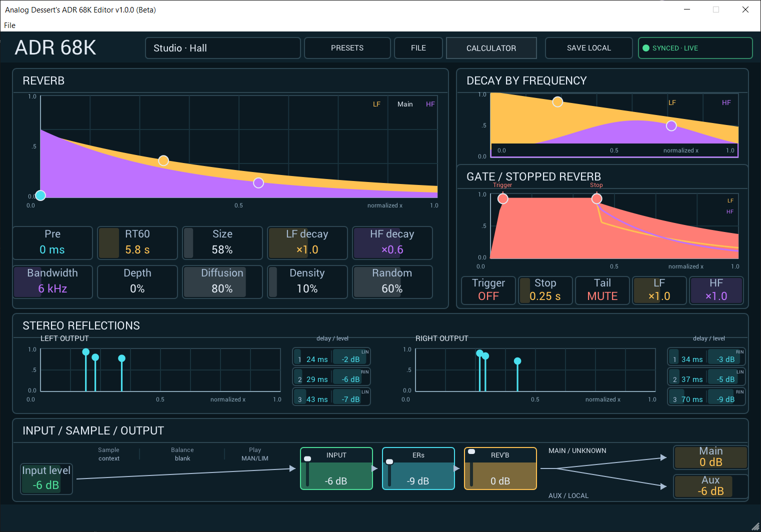The height and width of the screenshot is (532, 761).
Task: Click the PRESETS button
Action: click(347, 48)
